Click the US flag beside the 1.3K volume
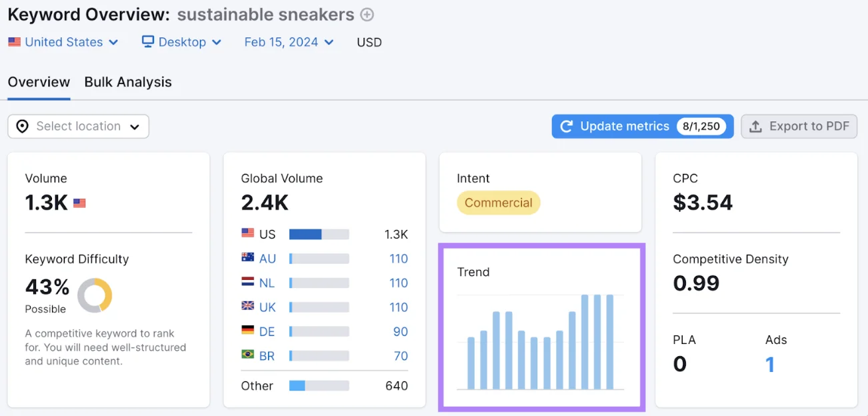868x416 pixels. pos(79,202)
